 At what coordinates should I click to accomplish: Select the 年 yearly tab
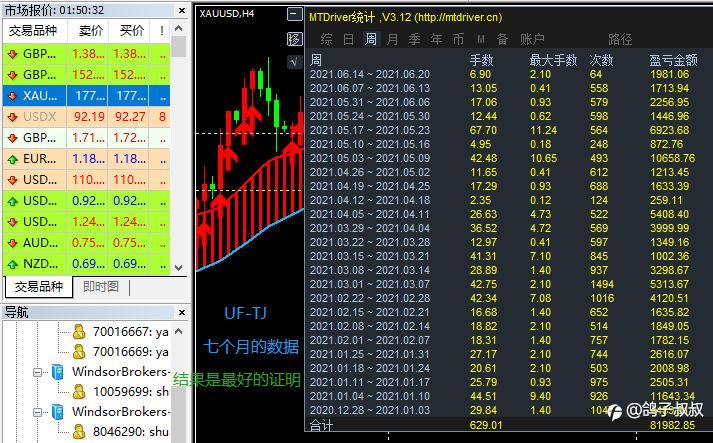(x=437, y=40)
